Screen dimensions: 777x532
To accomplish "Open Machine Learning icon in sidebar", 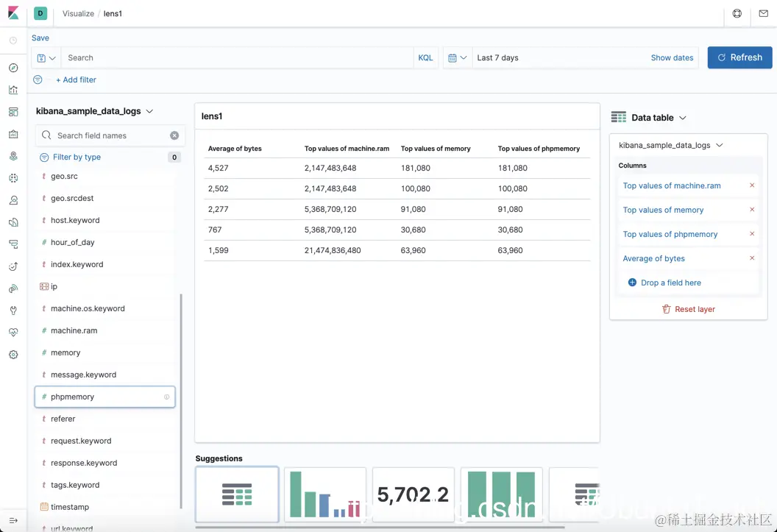I will 13,178.
